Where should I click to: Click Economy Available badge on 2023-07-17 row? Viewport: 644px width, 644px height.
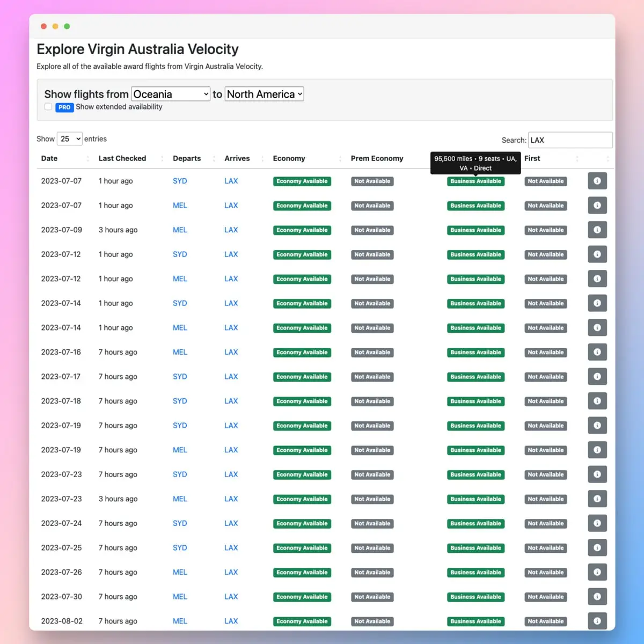(x=302, y=377)
